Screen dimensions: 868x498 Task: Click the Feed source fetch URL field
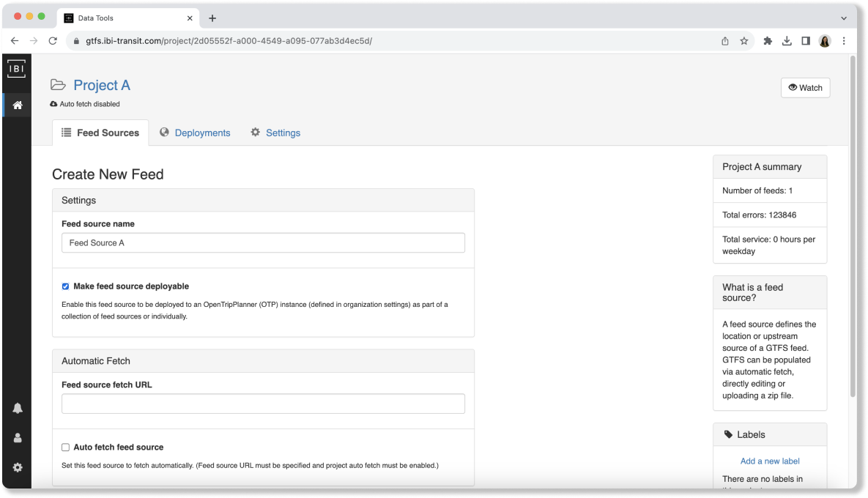click(263, 404)
